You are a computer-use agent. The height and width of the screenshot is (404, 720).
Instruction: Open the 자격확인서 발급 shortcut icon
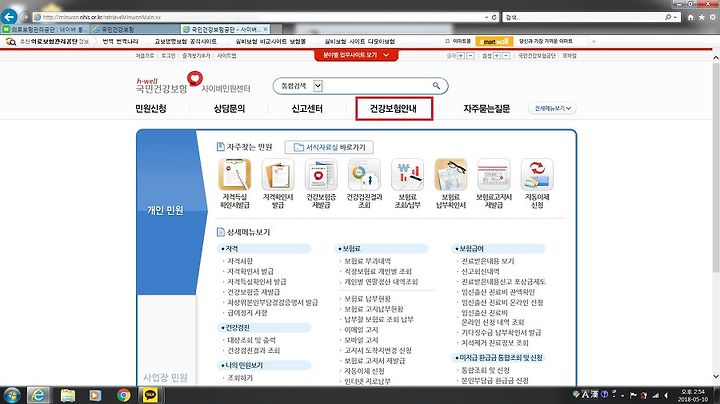(x=278, y=174)
